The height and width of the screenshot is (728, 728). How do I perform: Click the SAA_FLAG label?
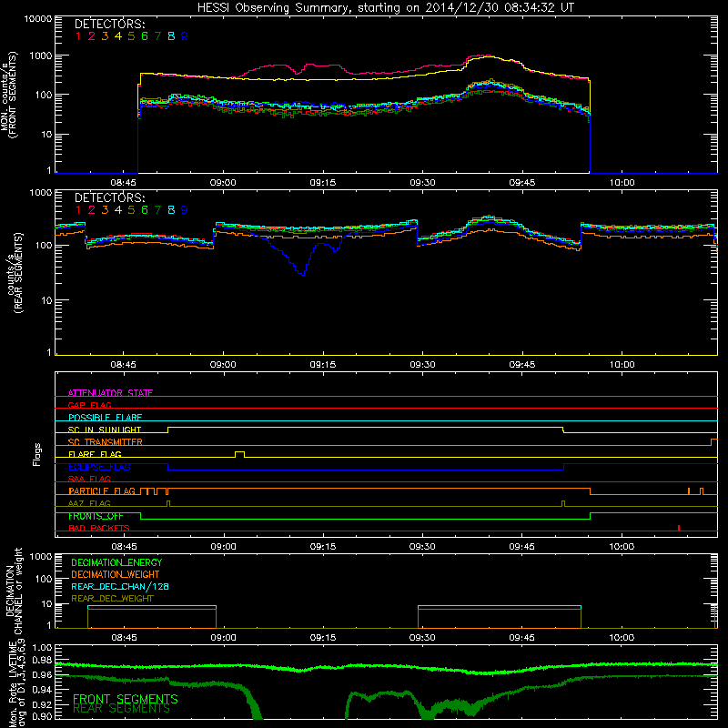(x=89, y=479)
